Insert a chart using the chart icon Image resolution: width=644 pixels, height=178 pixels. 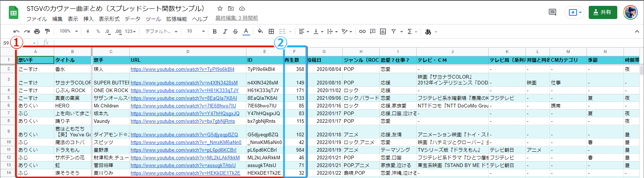coord(383,32)
